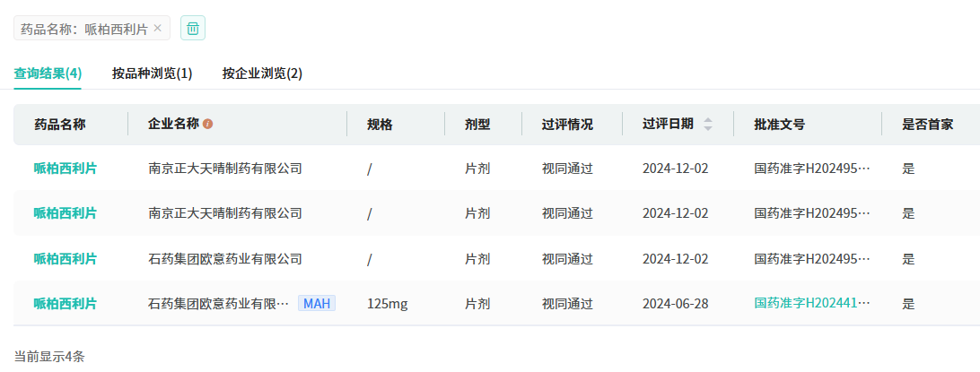
Task: Click the 过评情况 column header
Action: (x=567, y=125)
